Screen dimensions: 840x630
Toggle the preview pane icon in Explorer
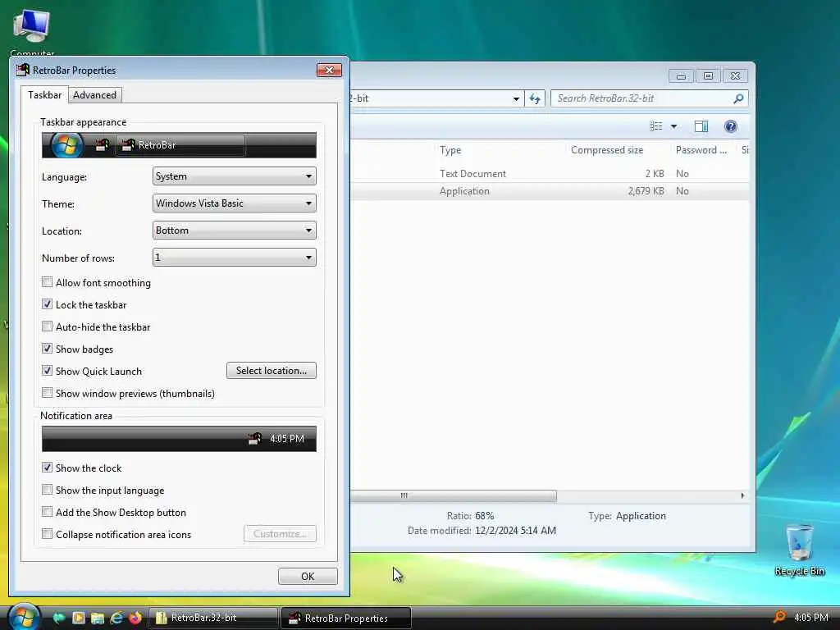tap(701, 126)
